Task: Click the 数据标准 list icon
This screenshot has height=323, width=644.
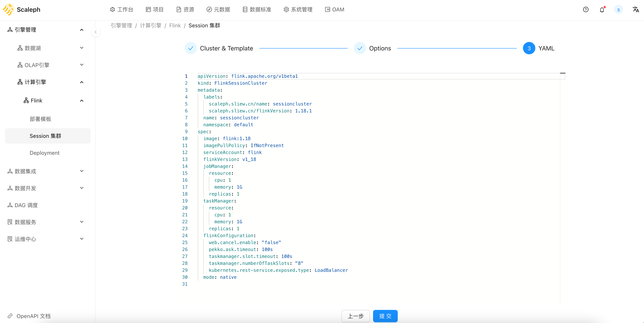Action: 245,9
